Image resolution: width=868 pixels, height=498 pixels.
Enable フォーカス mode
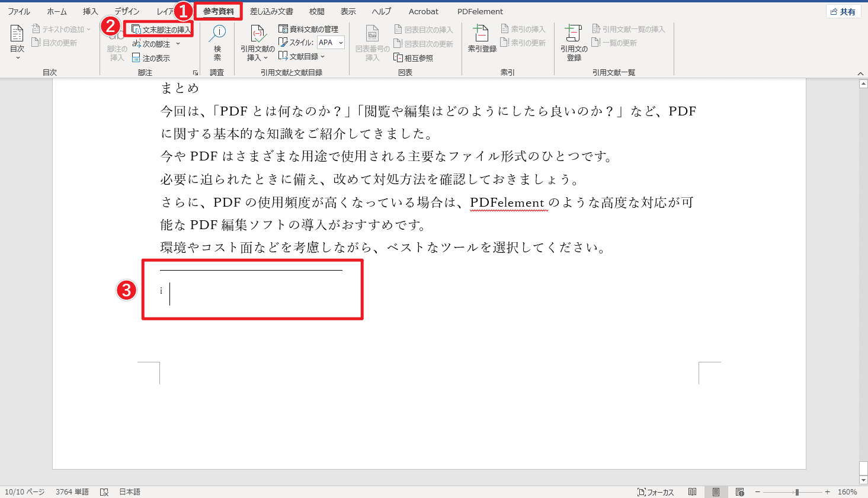tap(656, 492)
